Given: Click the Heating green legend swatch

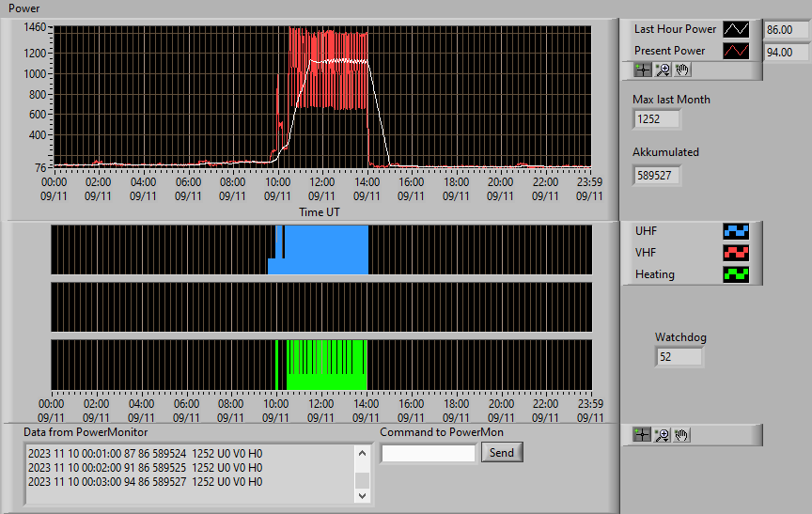Looking at the screenshot, I should click(736, 274).
